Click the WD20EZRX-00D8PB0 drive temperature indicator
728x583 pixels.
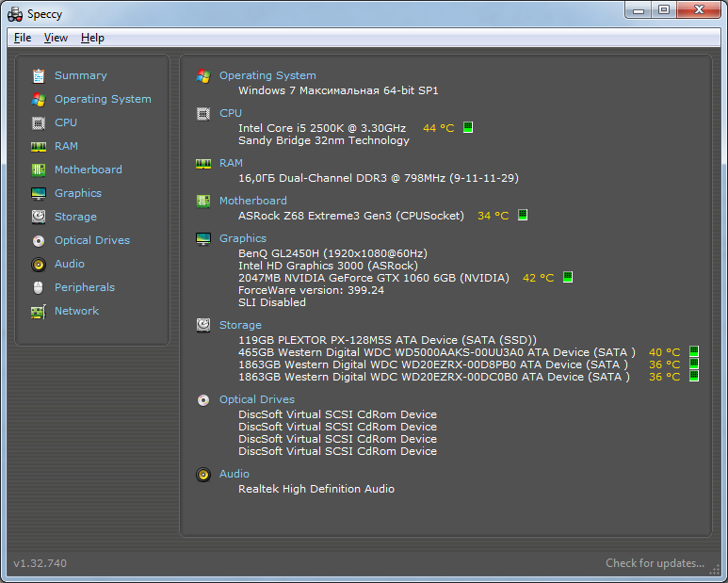pyautogui.click(x=694, y=364)
